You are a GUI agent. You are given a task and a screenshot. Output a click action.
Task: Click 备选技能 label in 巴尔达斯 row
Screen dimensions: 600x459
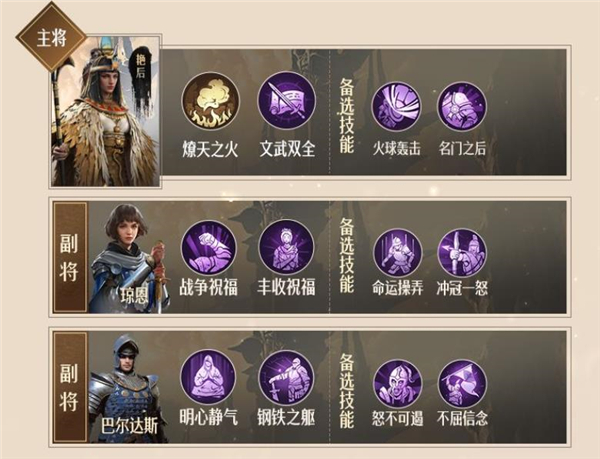click(347, 391)
